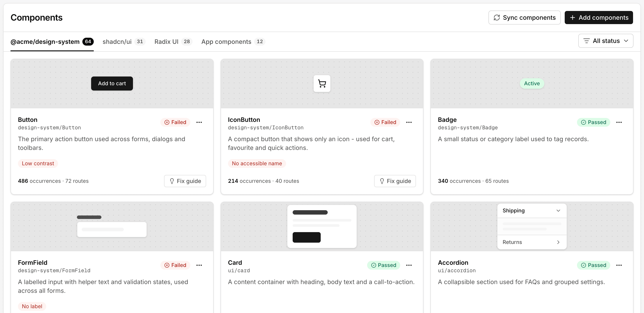Click the shopping cart icon preview
The height and width of the screenshot is (313, 644).
[322, 84]
